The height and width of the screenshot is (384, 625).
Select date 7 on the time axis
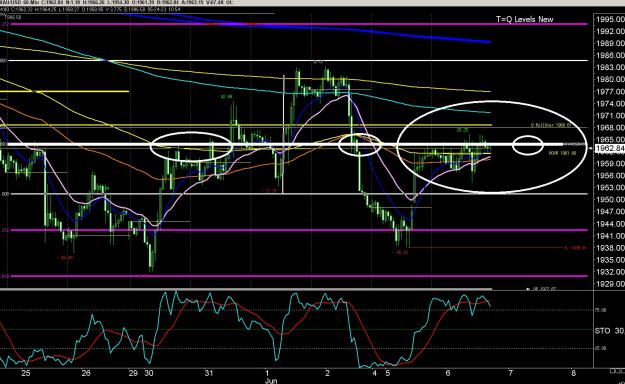coord(511,373)
